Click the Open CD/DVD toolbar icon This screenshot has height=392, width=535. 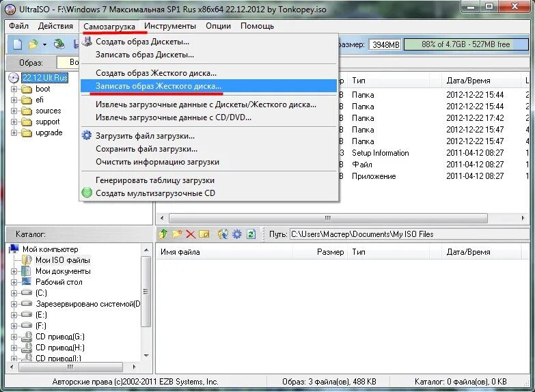(x=59, y=44)
